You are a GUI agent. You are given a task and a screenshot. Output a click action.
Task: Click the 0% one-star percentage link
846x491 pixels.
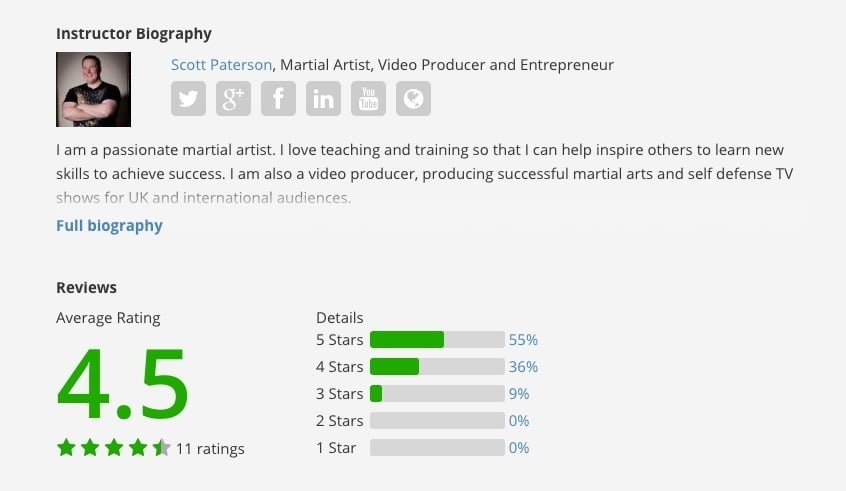click(x=519, y=448)
